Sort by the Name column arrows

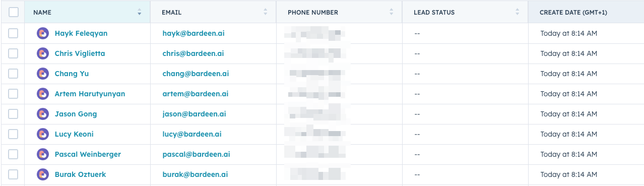point(140,12)
